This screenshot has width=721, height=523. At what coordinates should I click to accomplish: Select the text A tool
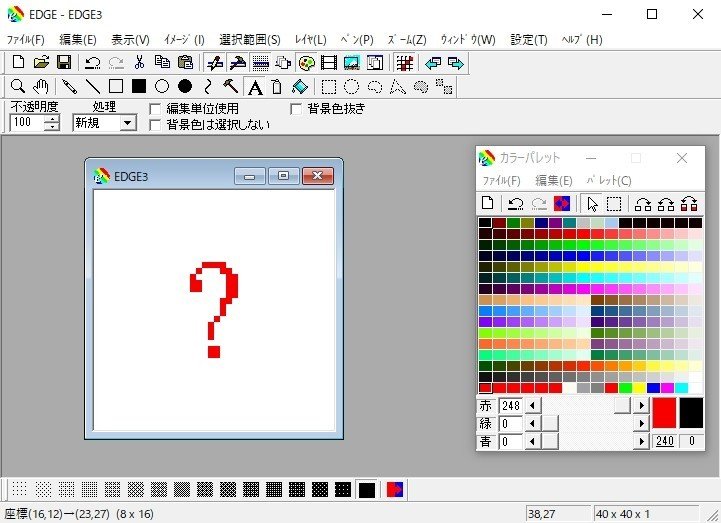click(255, 86)
